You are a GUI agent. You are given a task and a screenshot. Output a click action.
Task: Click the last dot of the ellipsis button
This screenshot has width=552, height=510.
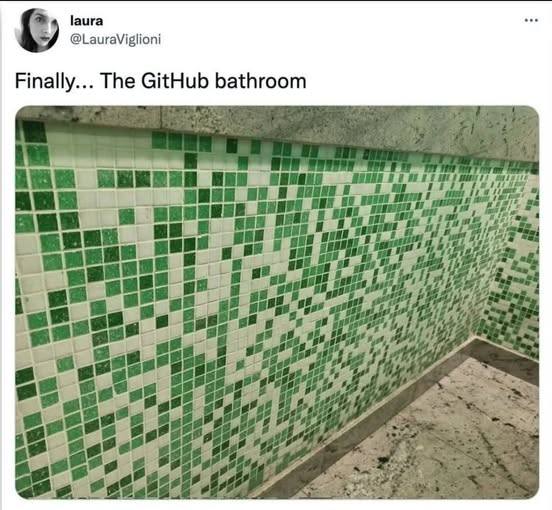coord(536,20)
